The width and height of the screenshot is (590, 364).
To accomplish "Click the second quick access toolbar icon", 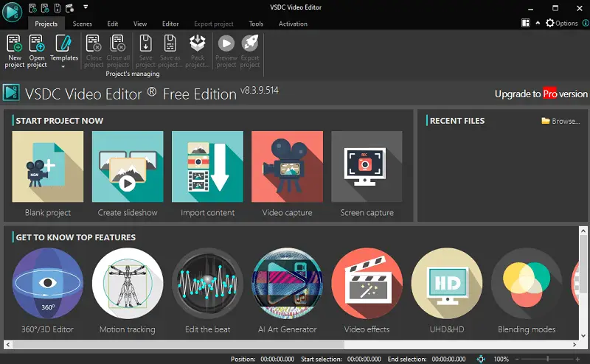I will (x=45, y=7).
